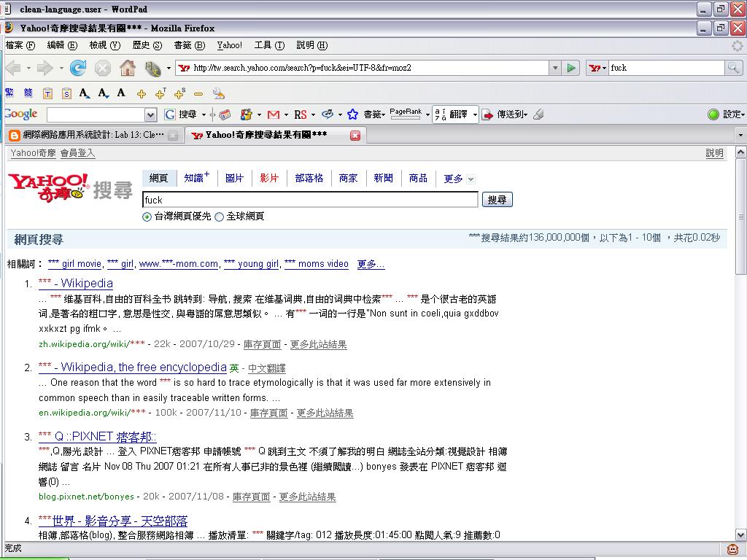Click the green Go arrow beside address bar
The height and width of the screenshot is (560, 747).
coord(570,68)
